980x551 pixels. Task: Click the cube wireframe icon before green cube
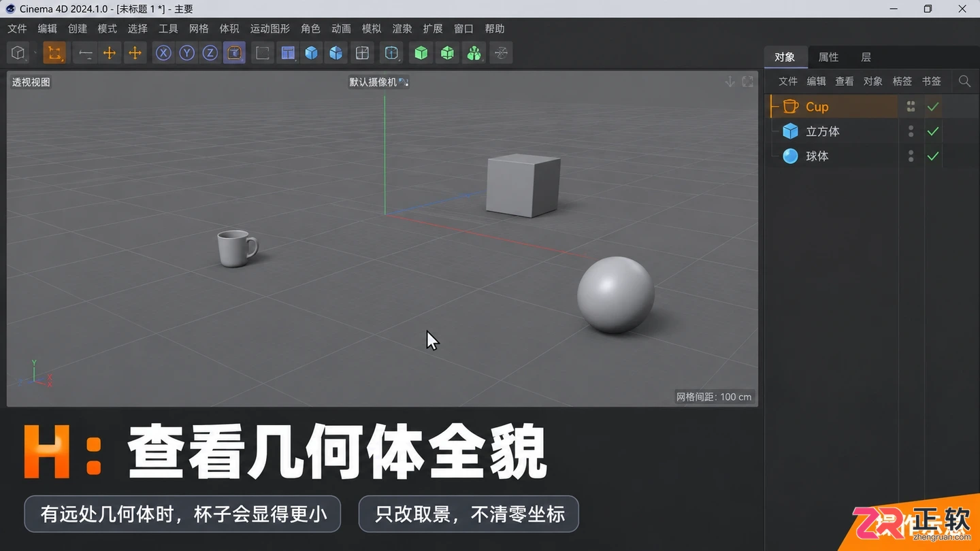pos(391,53)
